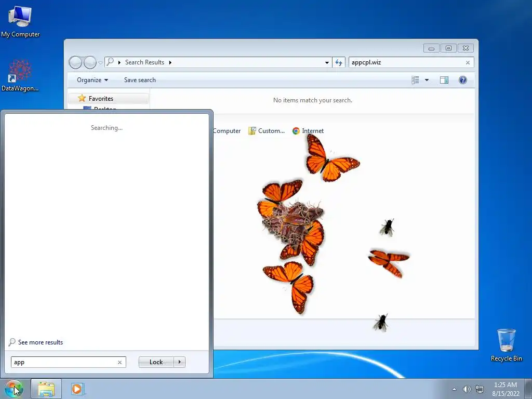Image resolution: width=532 pixels, height=399 pixels.
Task: Toggle the preview pane icon
Action: (x=444, y=80)
